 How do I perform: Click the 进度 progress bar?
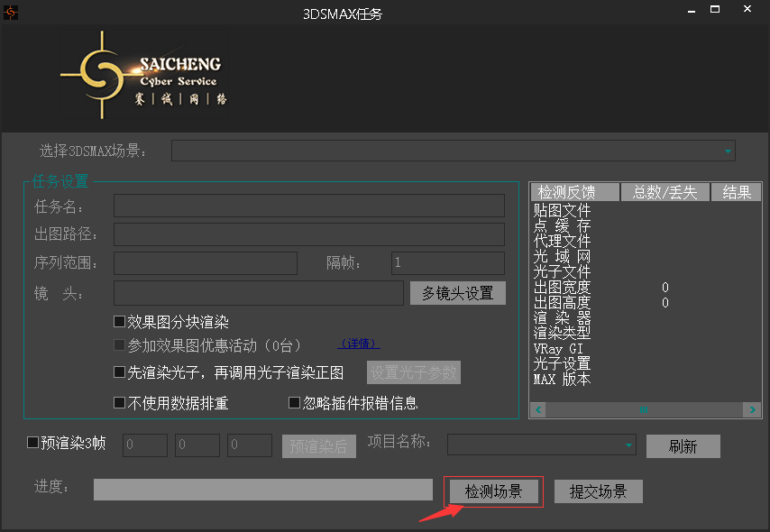[x=263, y=490]
